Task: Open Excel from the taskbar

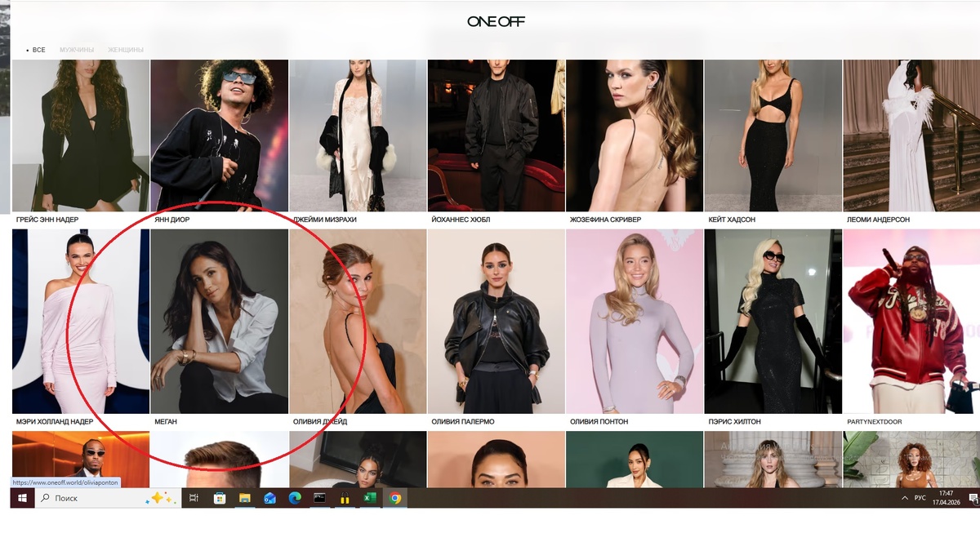Action: click(370, 498)
